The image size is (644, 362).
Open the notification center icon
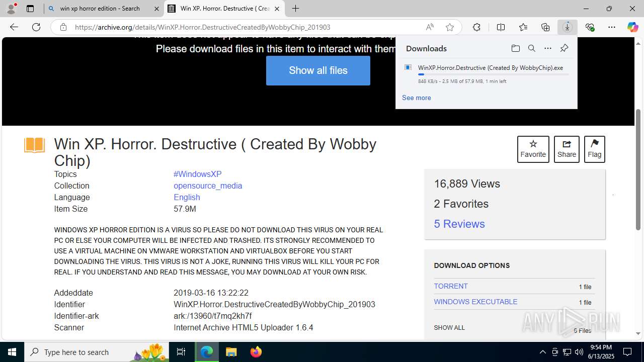tap(627, 352)
